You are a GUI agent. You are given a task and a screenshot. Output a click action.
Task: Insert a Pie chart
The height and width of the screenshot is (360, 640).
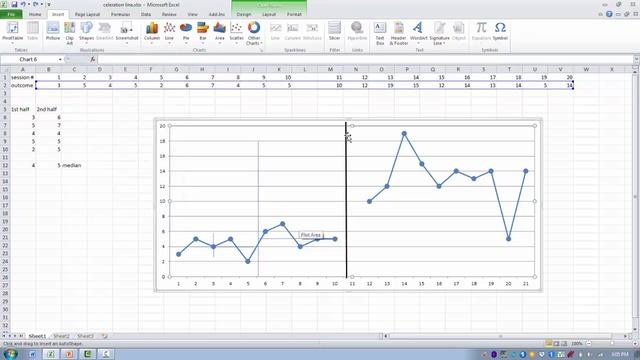tap(186, 32)
